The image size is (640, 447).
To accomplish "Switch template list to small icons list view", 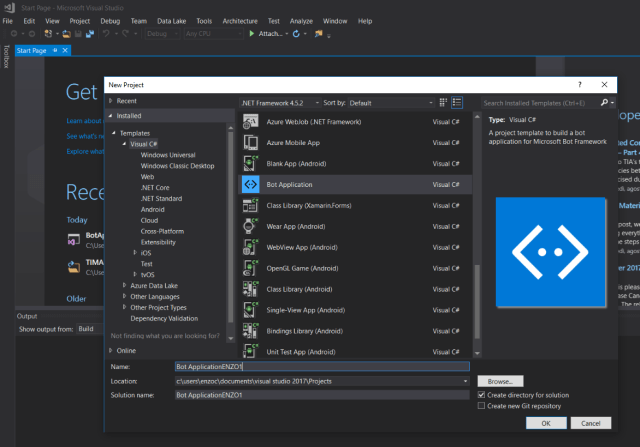I will point(457,102).
